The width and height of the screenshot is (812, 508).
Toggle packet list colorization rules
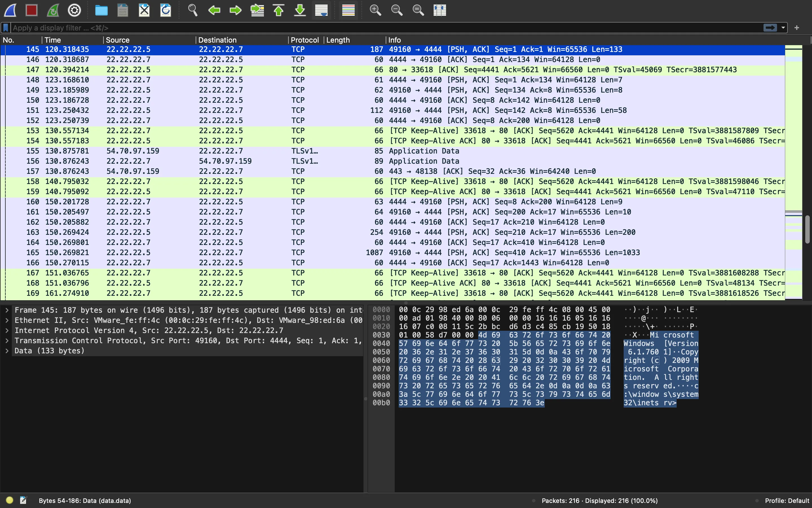pyautogui.click(x=348, y=10)
